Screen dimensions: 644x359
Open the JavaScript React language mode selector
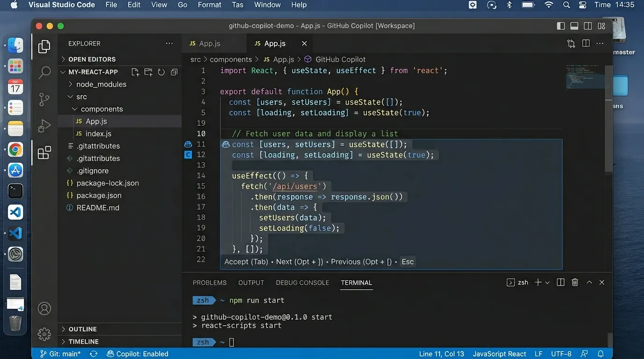(x=499, y=354)
